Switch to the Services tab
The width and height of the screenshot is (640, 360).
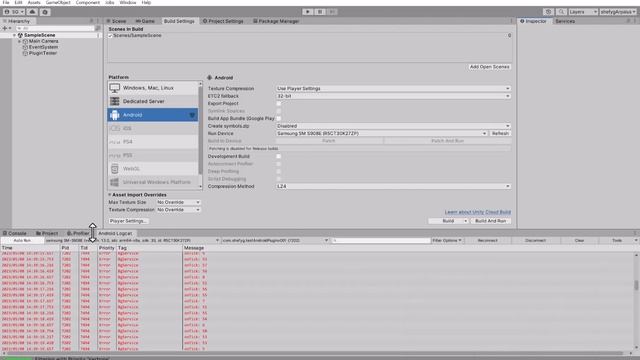point(565,21)
